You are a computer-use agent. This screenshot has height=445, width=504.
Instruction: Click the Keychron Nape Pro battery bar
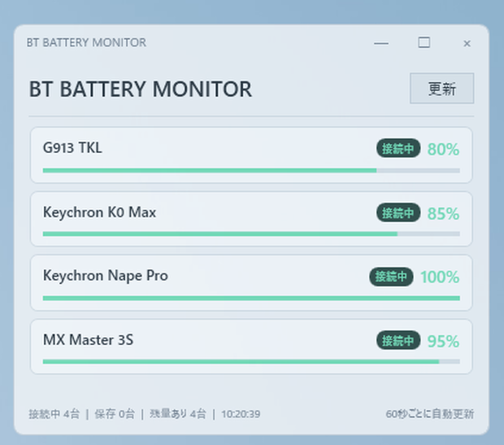pyautogui.click(x=251, y=299)
